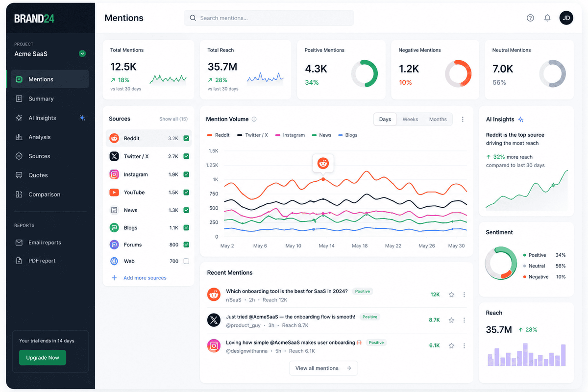588x392 pixels.
Task: Click the Web globe source icon
Action: point(114,261)
